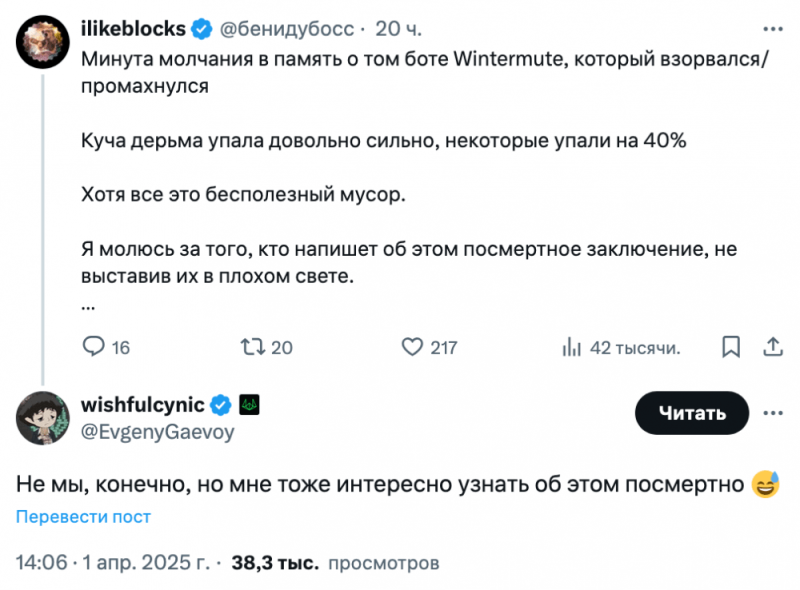Like ilikeblocks' post via the heart icon
The height and width of the screenshot is (590, 800).
click(410, 346)
